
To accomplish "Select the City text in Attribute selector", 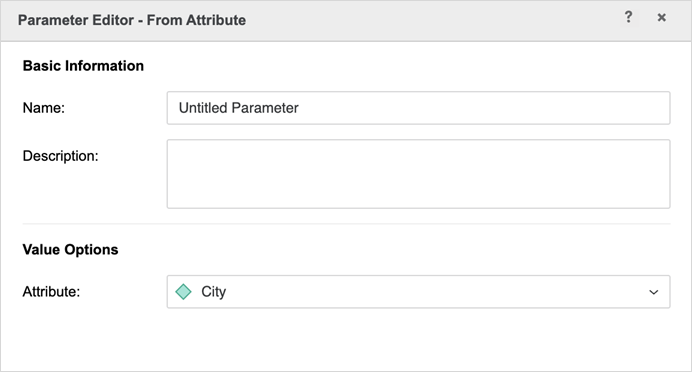I will (x=214, y=292).
